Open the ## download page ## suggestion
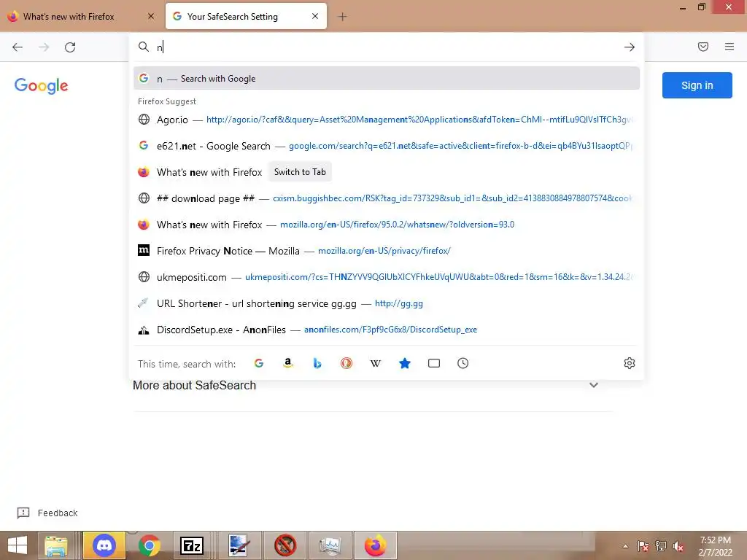This screenshot has width=747, height=560. 387,198
